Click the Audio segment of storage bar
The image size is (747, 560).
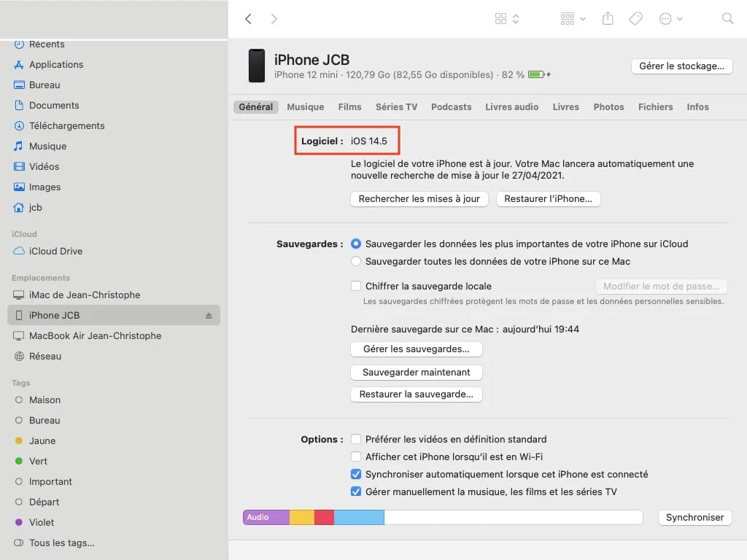point(266,518)
